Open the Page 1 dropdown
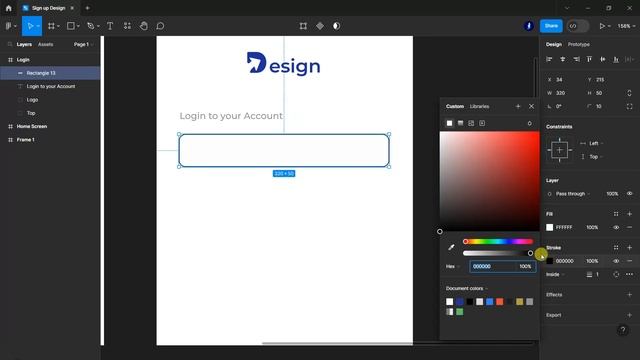 click(83, 44)
